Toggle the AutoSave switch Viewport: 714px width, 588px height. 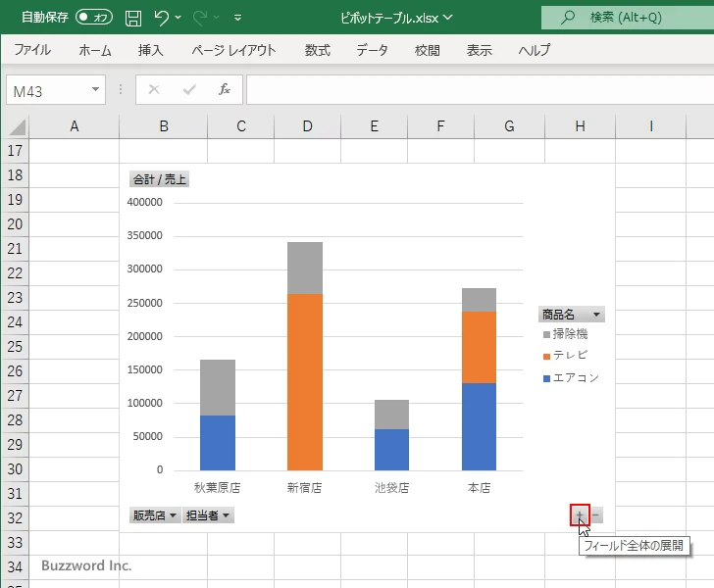[94, 18]
